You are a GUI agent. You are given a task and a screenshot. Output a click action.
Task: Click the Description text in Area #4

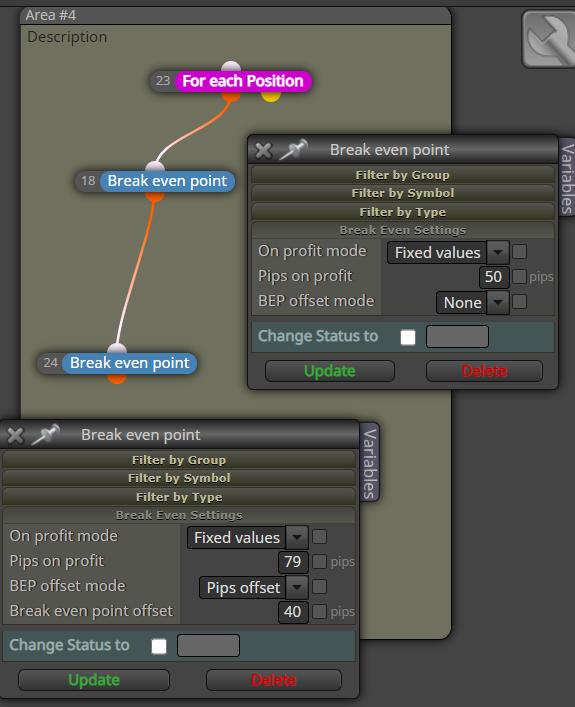click(x=67, y=37)
